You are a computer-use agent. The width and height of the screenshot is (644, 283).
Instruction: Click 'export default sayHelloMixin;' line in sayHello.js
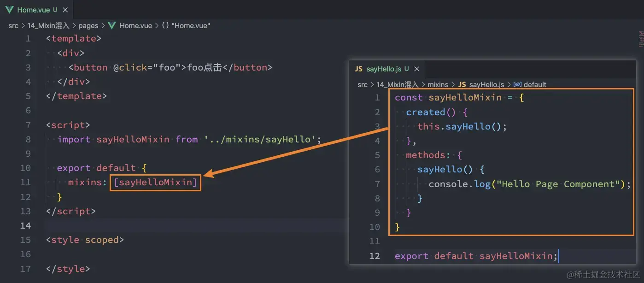tap(476, 256)
